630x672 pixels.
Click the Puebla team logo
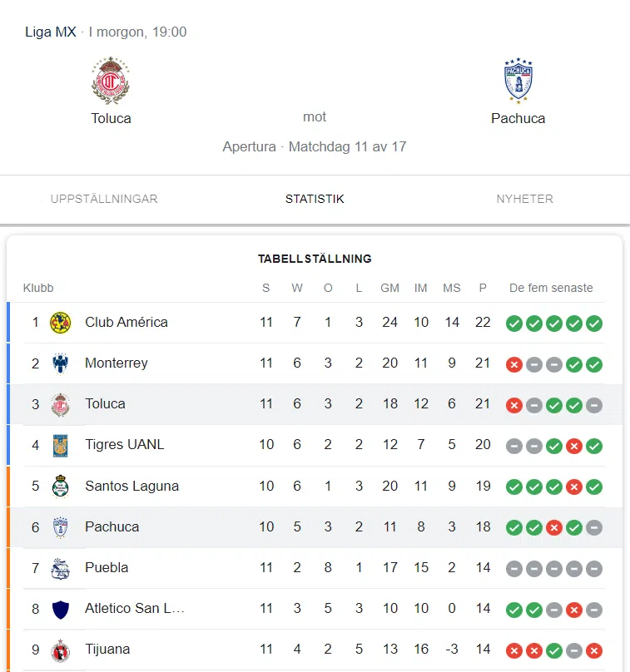(61, 568)
